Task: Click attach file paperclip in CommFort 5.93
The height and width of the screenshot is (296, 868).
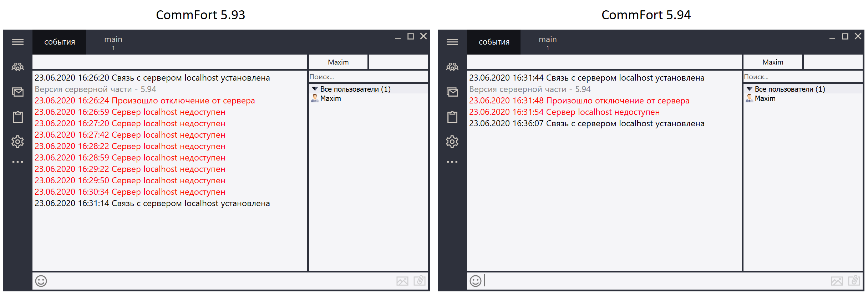Action: (x=420, y=281)
